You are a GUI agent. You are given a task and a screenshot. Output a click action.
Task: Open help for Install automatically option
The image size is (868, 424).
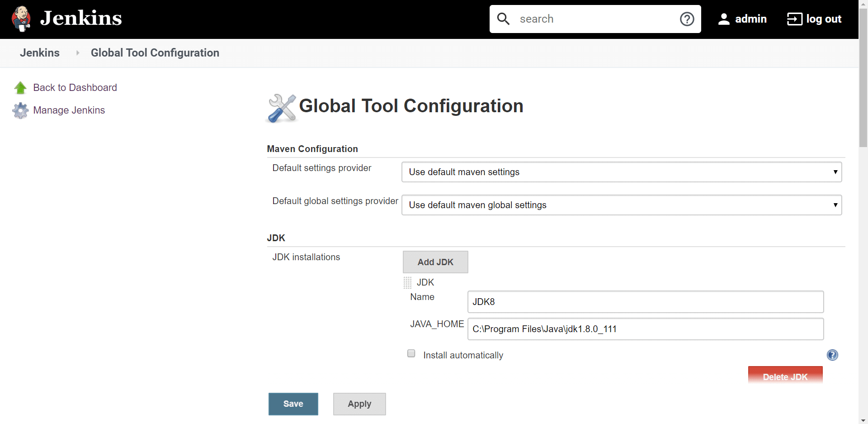pyautogui.click(x=832, y=355)
